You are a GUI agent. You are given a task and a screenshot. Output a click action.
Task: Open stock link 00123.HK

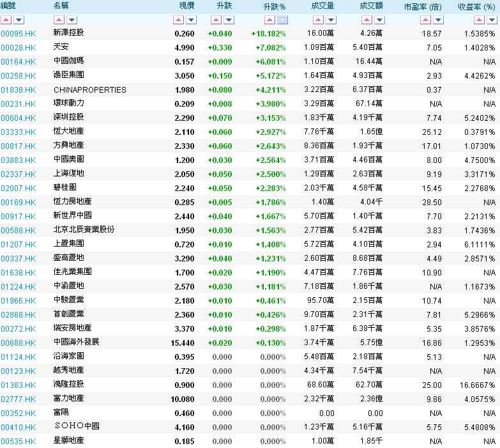pyautogui.click(x=19, y=371)
